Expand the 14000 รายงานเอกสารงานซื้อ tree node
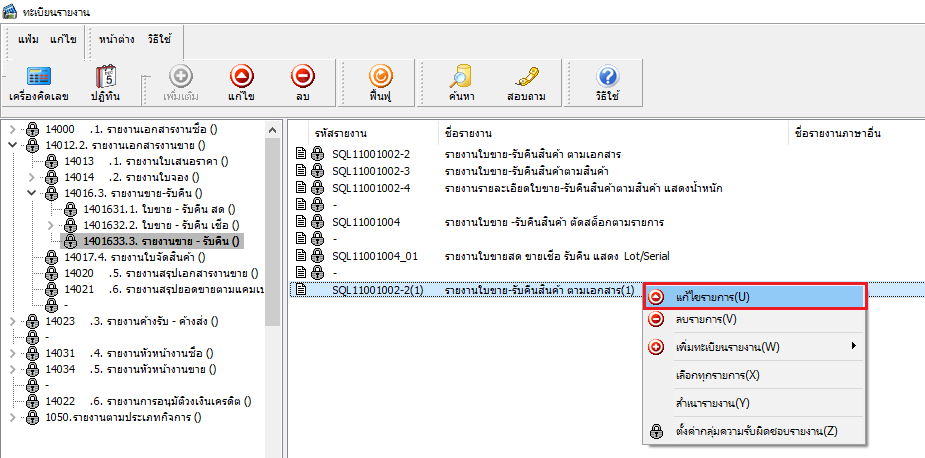The image size is (925, 458). point(13,129)
